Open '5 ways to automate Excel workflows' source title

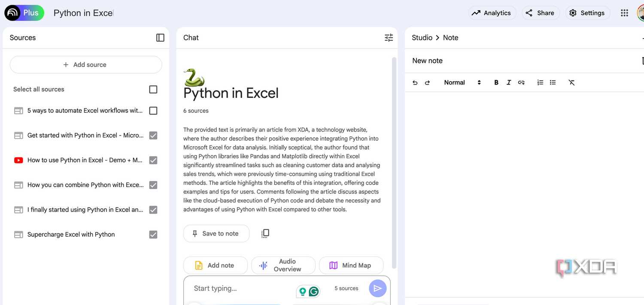click(85, 111)
